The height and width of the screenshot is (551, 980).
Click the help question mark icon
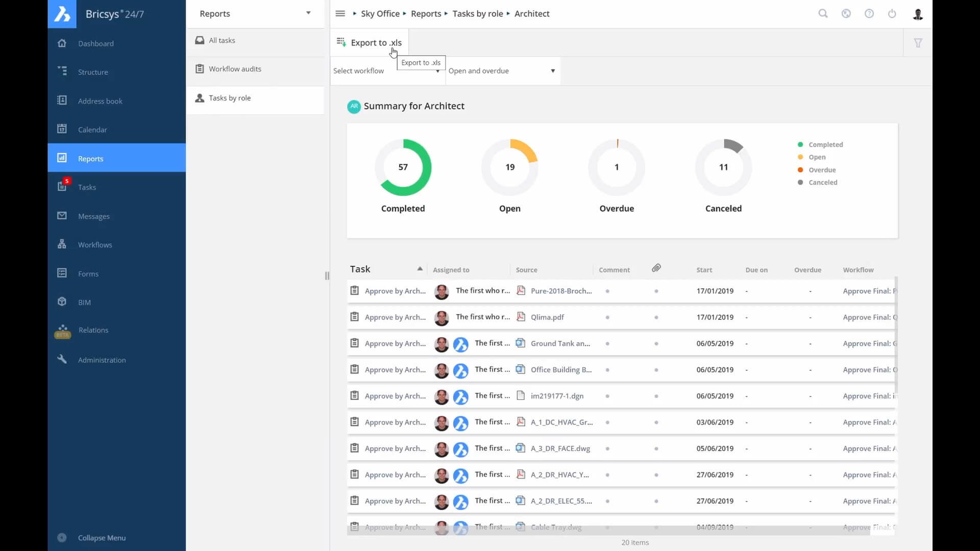(x=869, y=14)
